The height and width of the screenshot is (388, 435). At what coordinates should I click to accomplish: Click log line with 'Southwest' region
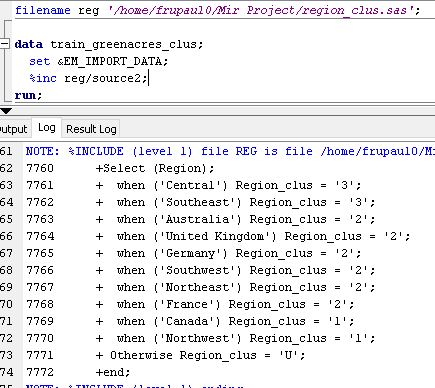[235, 270]
